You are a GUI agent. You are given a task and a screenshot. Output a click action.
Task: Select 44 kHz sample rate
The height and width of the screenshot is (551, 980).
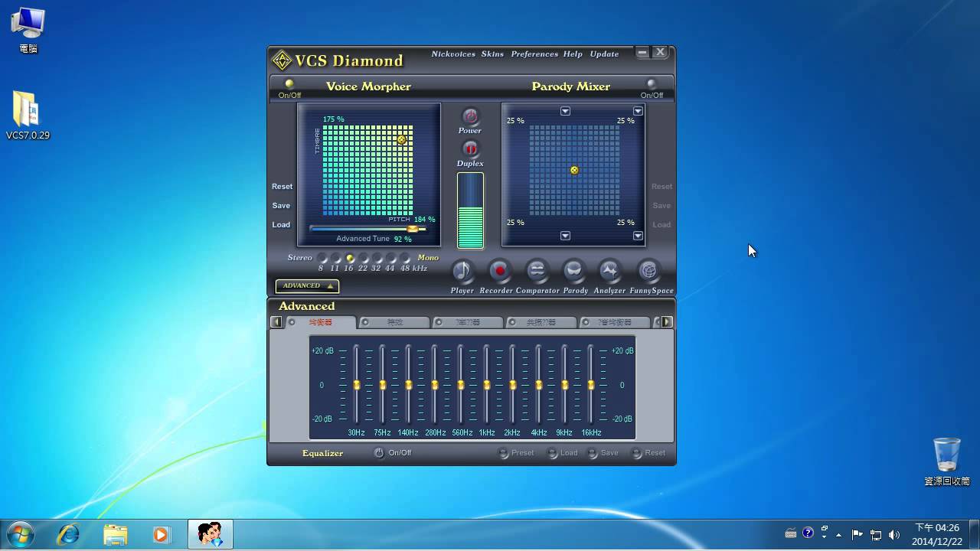pyautogui.click(x=391, y=259)
